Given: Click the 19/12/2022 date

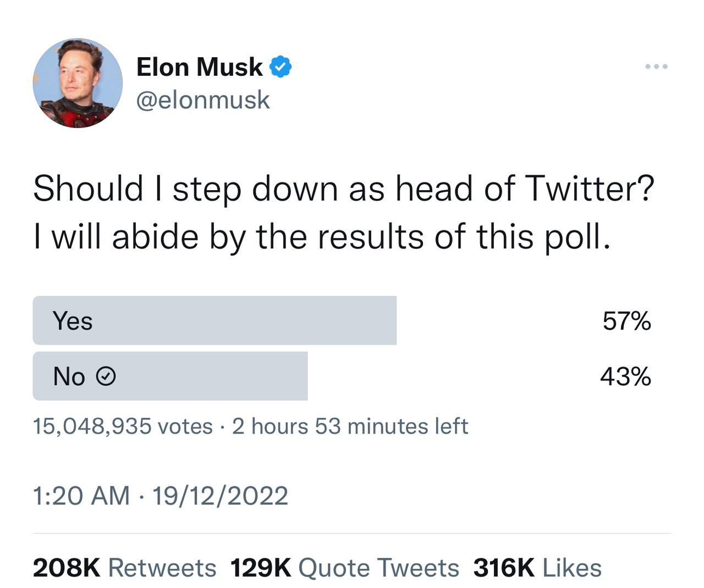Looking at the screenshot, I should (219, 495).
